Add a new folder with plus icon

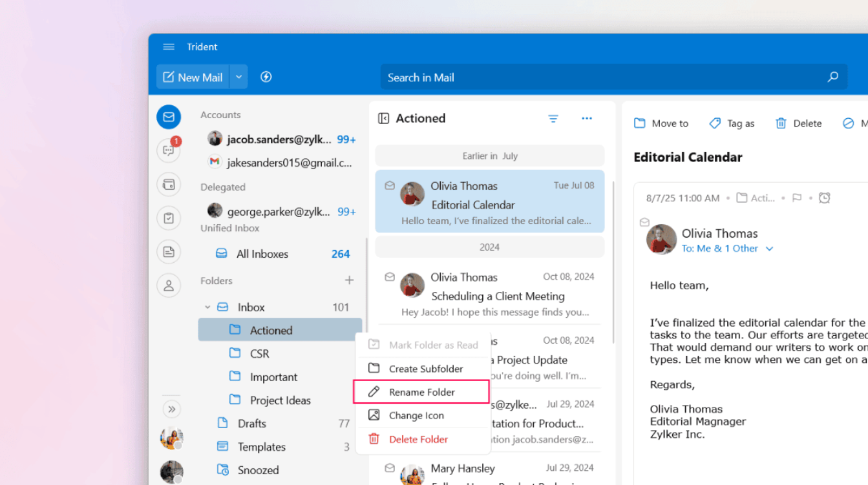click(349, 280)
